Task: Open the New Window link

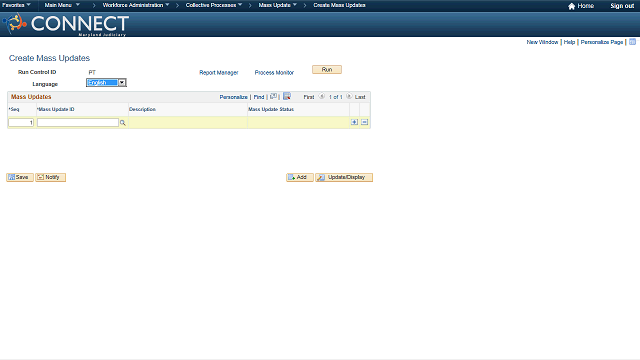Action: pyautogui.click(x=542, y=42)
